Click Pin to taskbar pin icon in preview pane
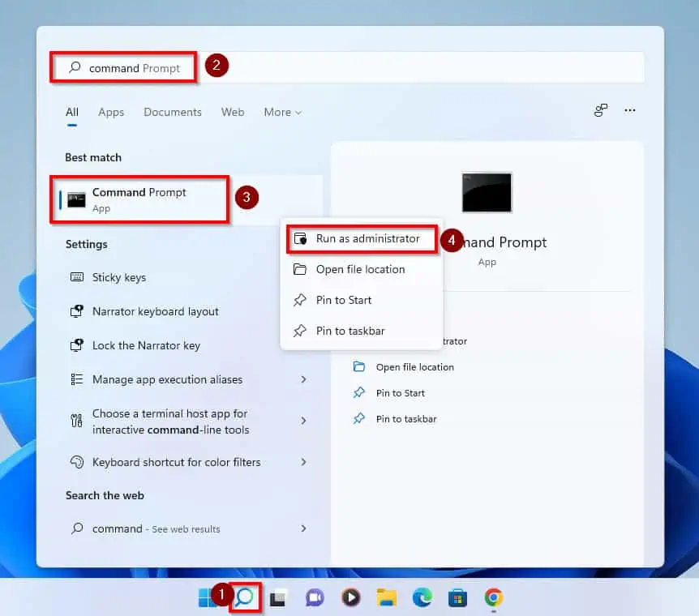 [359, 418]
